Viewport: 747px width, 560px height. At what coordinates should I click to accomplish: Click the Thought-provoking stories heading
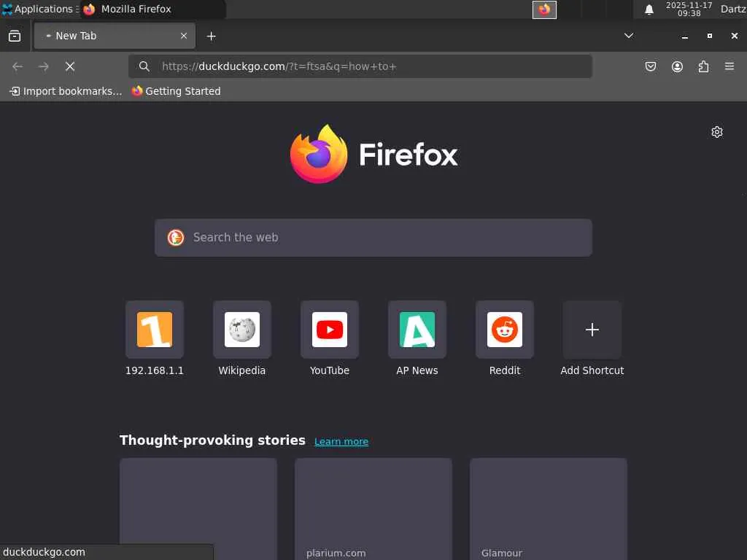pos(212,440)
